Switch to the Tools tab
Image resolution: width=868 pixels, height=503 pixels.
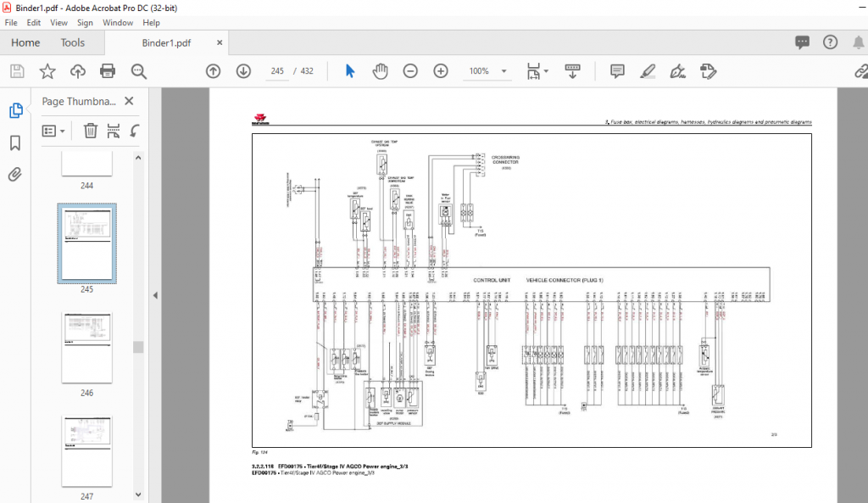73,42
